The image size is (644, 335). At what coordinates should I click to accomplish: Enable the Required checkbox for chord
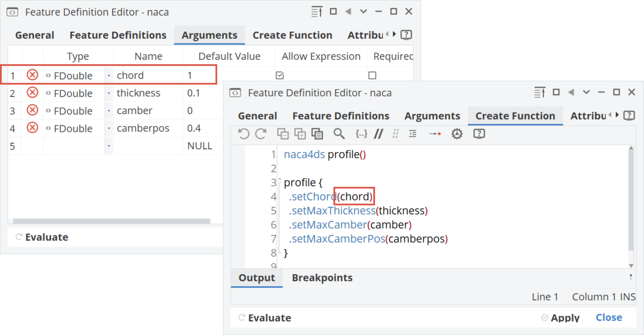click(x=372, y=75)
